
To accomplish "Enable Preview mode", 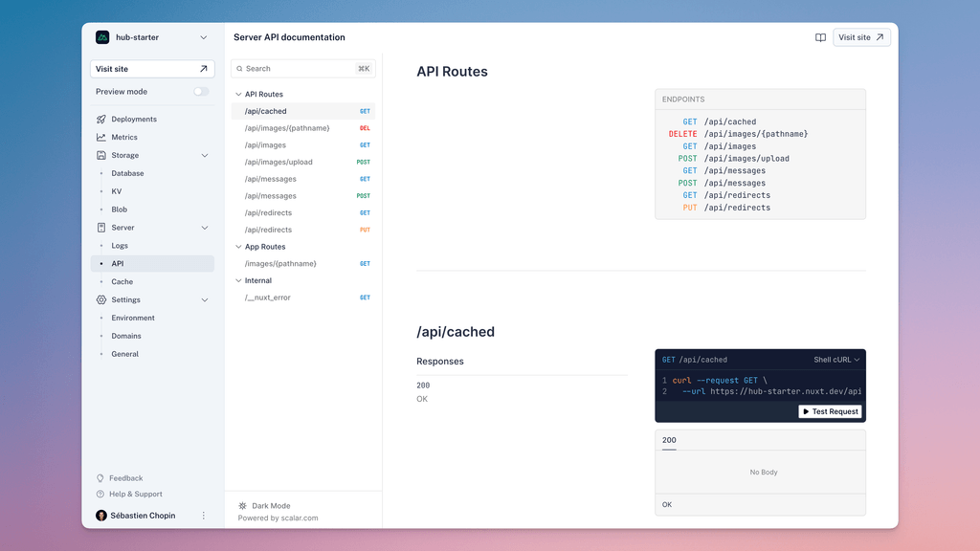I will [x=200, y=91].
